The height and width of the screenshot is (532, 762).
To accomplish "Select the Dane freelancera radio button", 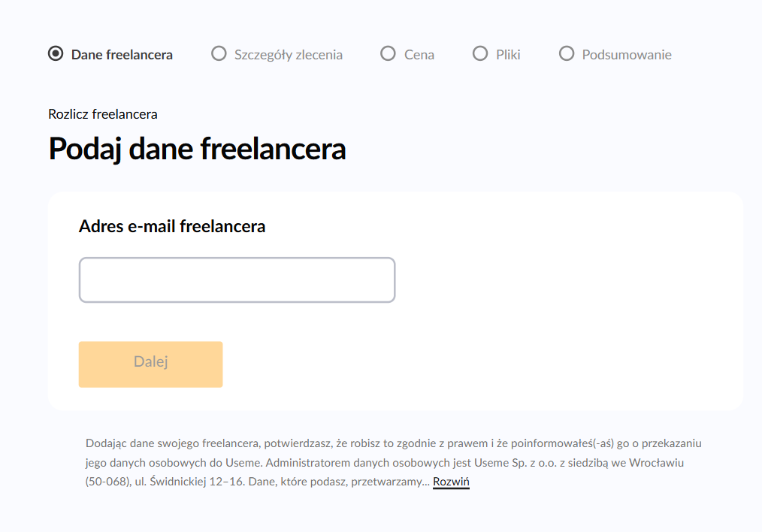I will point(55,54).
